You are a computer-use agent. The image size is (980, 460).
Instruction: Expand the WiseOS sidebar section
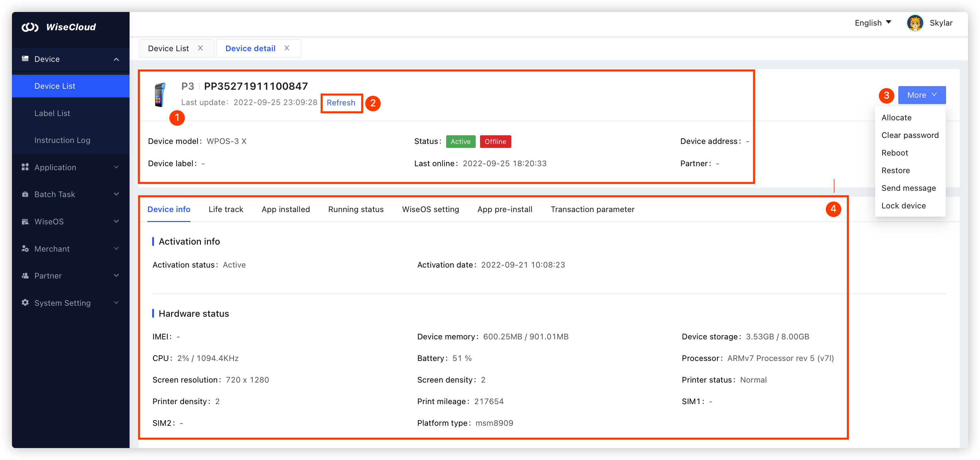pyautogui.click(x=116, y=221)
